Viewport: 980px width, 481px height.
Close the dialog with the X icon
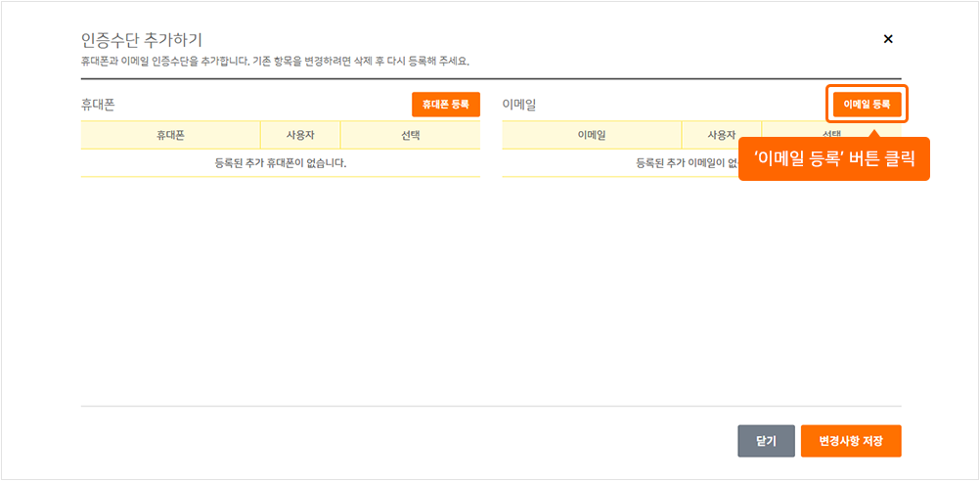(x=887, y=39)
